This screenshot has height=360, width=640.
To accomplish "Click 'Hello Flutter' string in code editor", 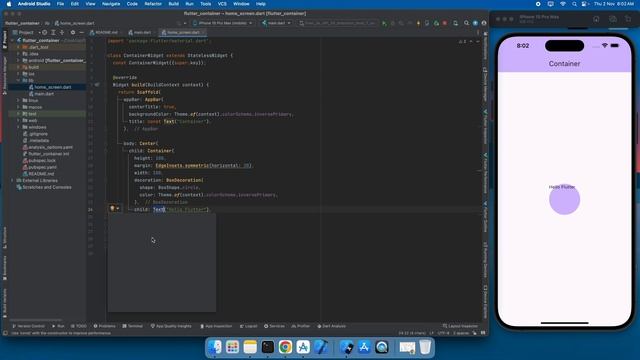I will point(187,209).
